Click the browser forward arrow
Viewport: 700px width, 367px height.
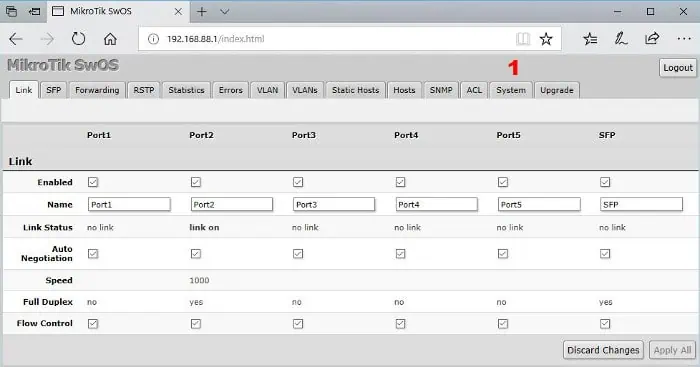click(47, 39)
